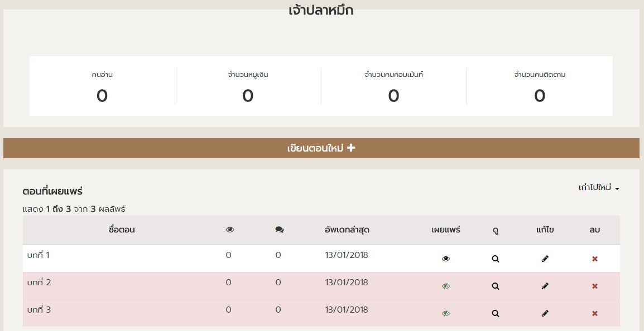Delete บทที่ 2 with the red X
Viewport: 644px width, 331px height.
pyautogui.click(x=595, y=286)
